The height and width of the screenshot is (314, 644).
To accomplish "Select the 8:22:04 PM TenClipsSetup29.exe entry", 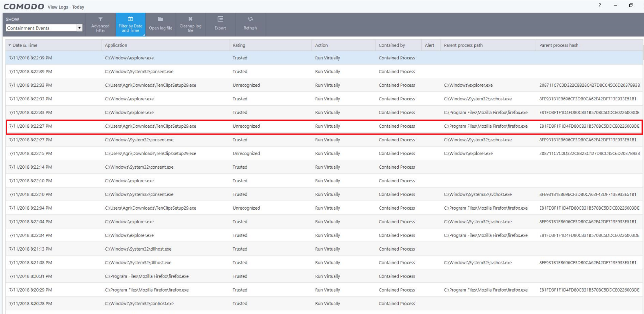I will point(324,208).
